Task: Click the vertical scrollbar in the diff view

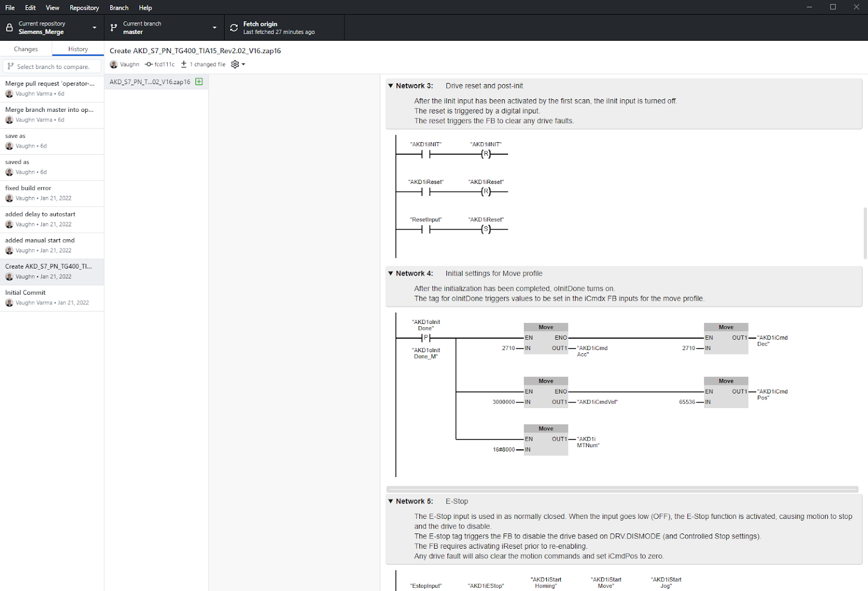Action: pos(865,233)
